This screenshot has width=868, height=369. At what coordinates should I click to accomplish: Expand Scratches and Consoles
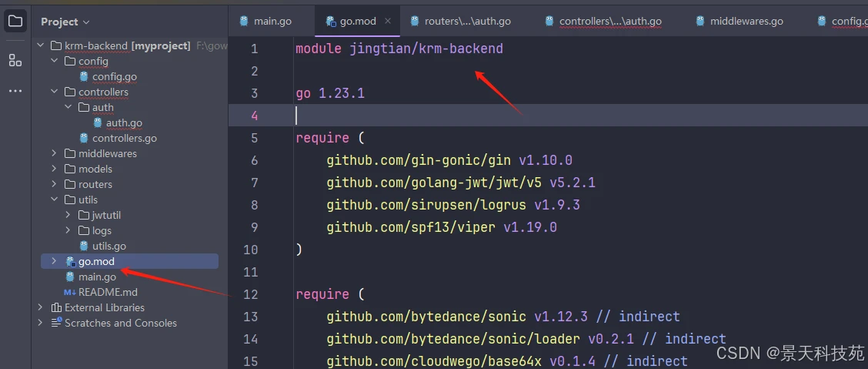pos(40,323)
